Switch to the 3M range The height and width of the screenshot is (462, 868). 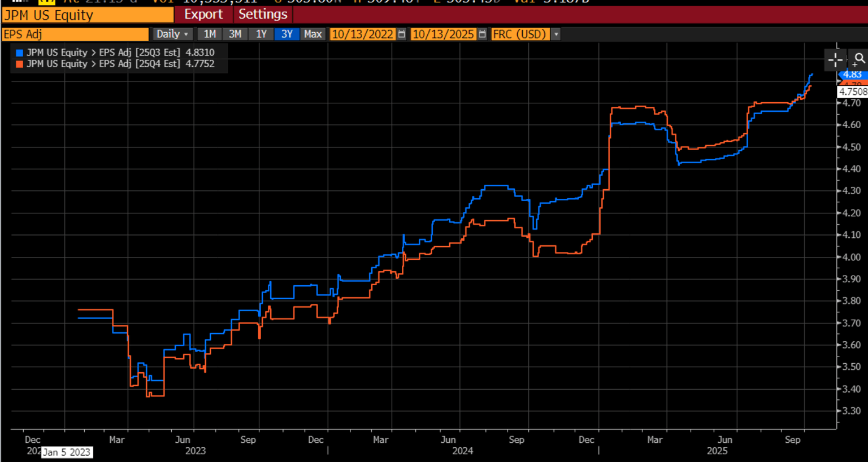point(235,34)
